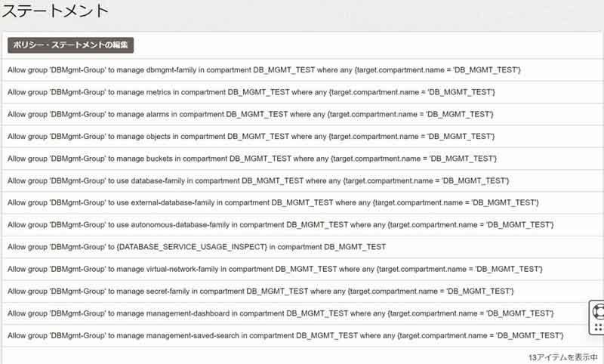The width and height of the screenshot is (604, 364).
Task: Click the ポリシー・ステートメントの編集 button
Action: 70,45
